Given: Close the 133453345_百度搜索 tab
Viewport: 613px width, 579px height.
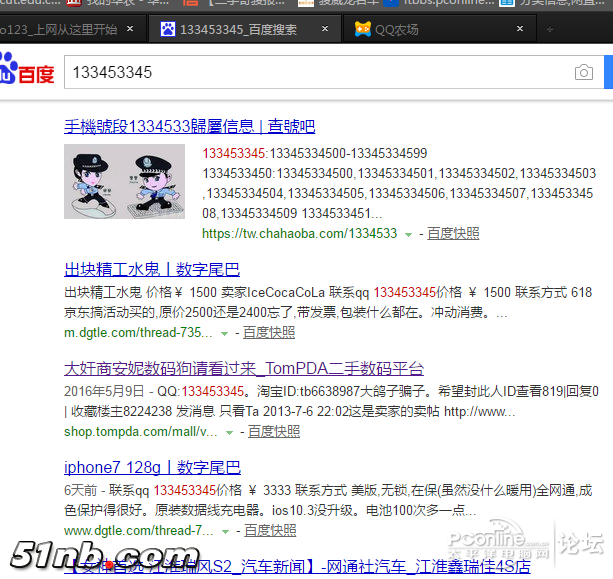Looking at the screenshot, I should pyautogui.click(x=324, y=29).
